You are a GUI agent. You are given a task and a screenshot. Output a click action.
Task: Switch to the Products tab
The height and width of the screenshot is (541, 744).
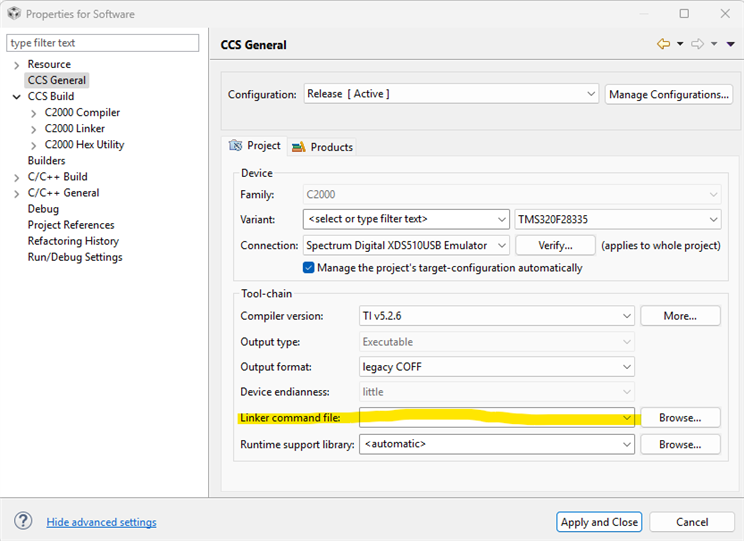(323, 147)
